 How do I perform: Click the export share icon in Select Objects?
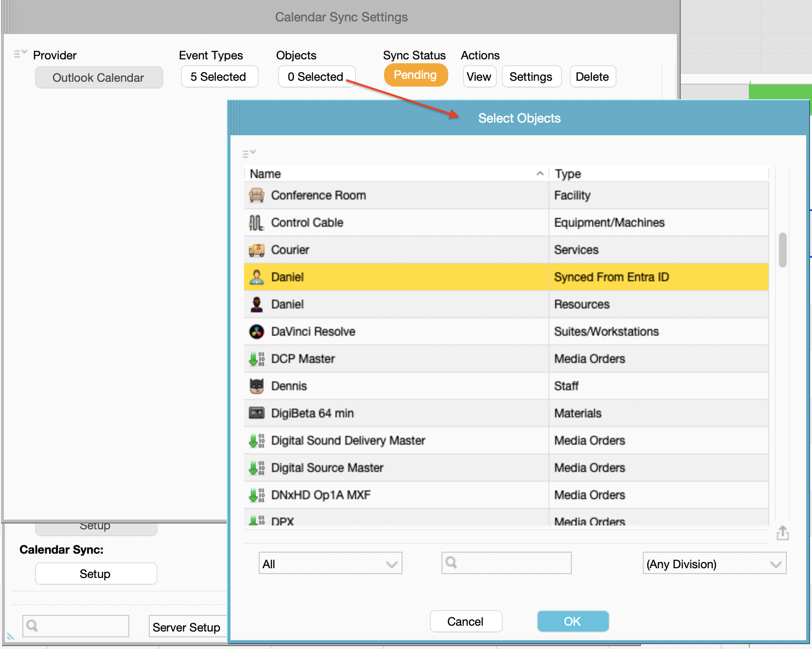782,533
